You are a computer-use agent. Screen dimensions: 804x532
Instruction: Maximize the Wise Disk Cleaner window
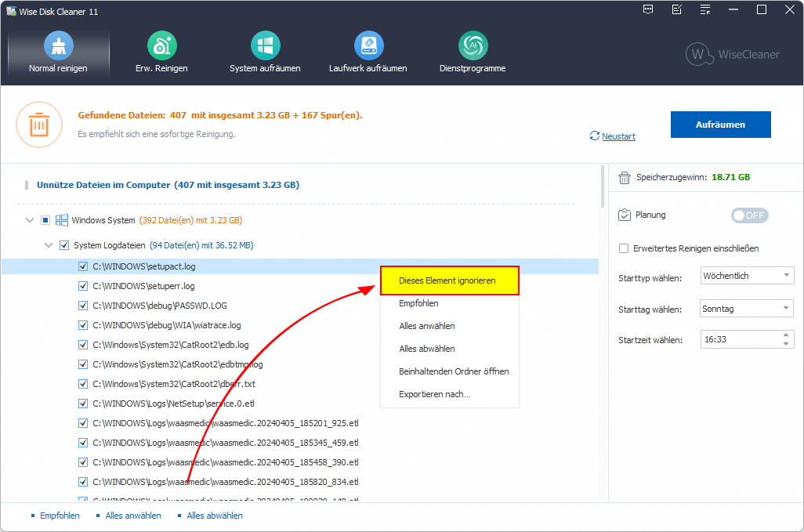pyautogui.click(x=762, y=9)
